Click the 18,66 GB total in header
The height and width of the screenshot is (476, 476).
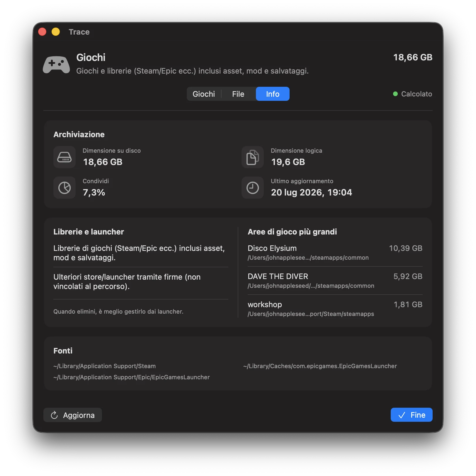click(x=413, y=57)
